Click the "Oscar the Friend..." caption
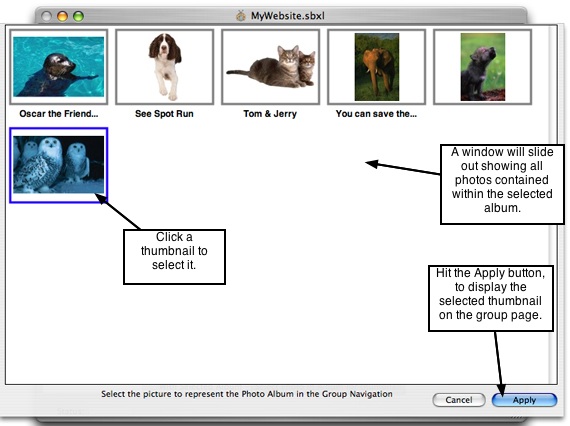Viewport: 570px width, 426px height. click(59, 114)
